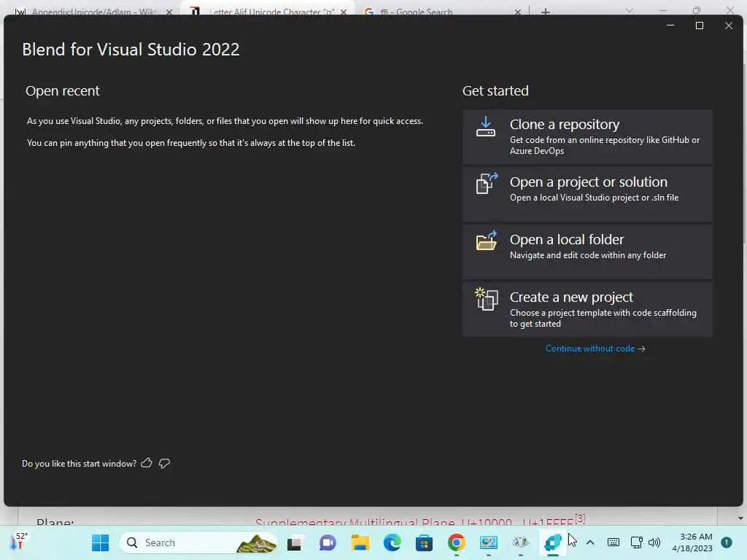Open the volume control tray icon
The width and height of the screenshot is (747, 560).
654,542
